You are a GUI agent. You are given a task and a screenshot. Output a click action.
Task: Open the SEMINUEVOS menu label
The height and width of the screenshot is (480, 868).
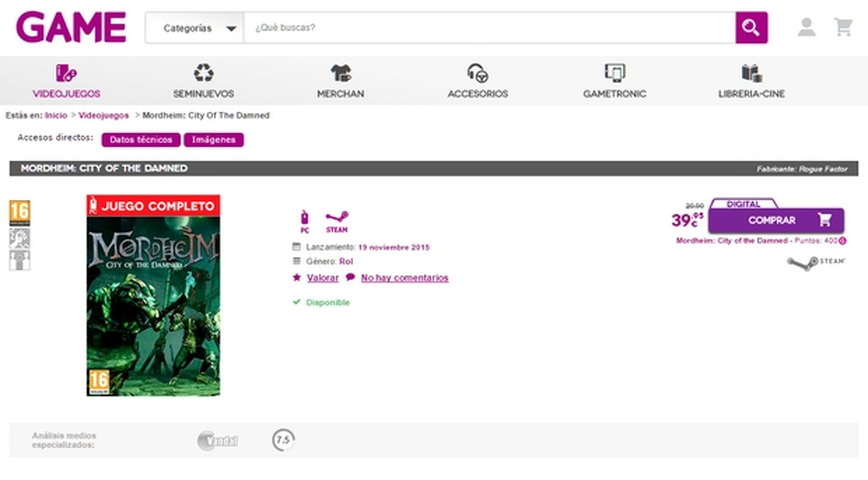pyautogui.click(x=203, y=94)
